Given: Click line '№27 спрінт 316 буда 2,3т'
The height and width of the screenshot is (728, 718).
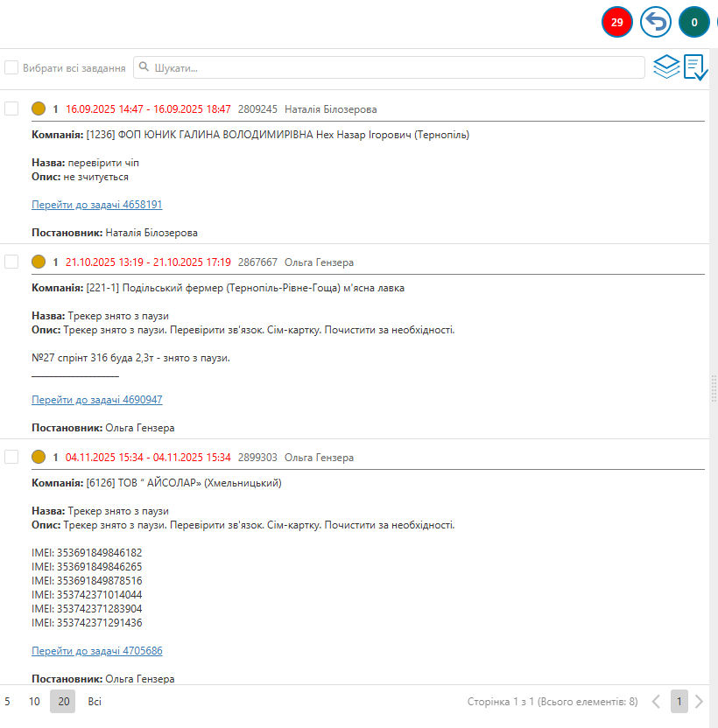Looking at the screenshot, I should (x=93, y=358).
